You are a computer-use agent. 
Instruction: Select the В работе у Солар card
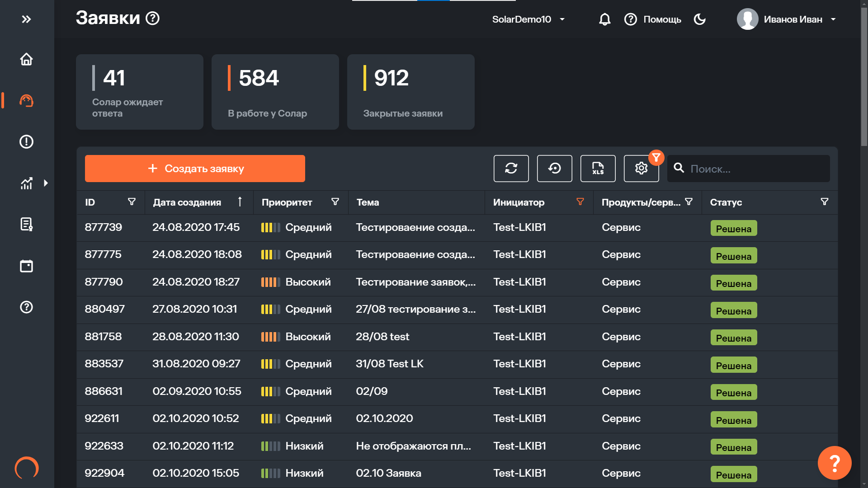(x=275, y=92)
